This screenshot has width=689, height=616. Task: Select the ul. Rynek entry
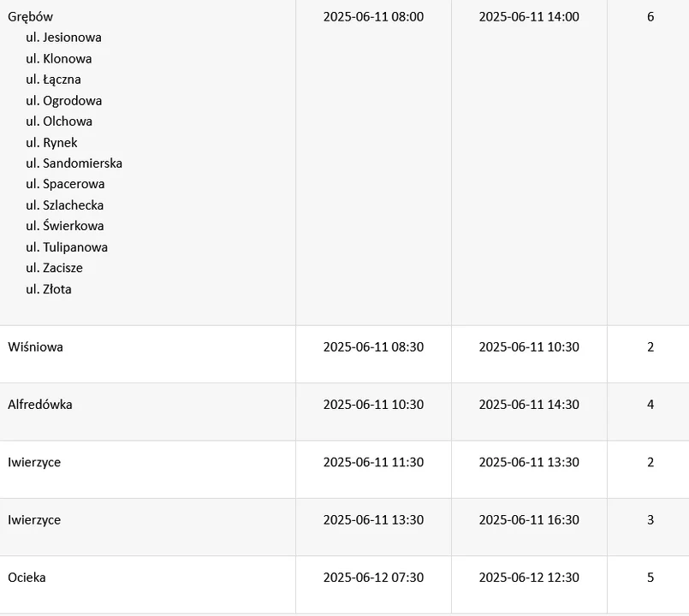(x=51, y=142)
